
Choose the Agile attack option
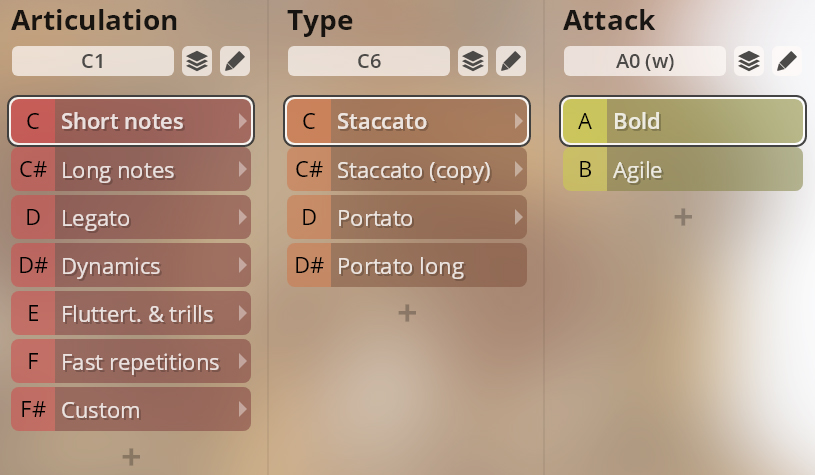(682, 170)
